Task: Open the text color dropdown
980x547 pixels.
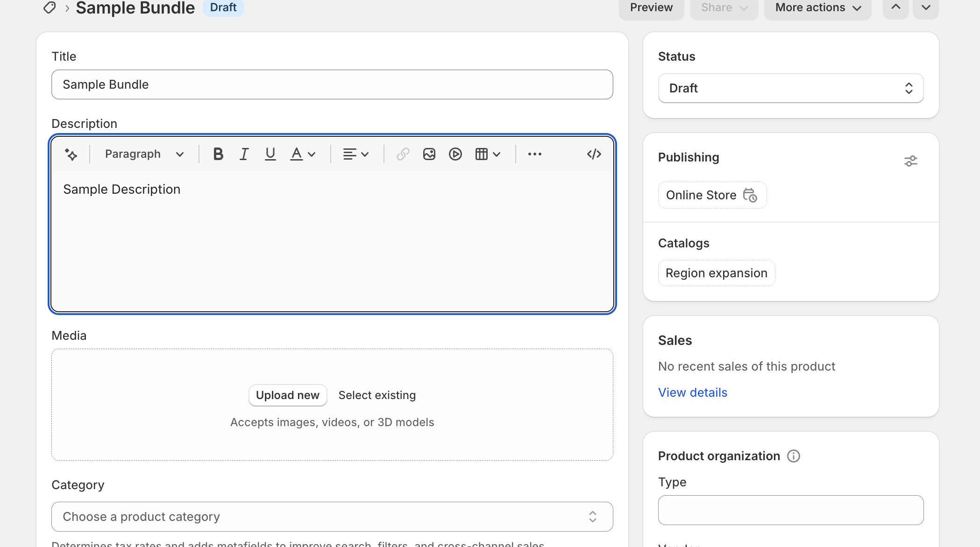Action: pos(303,154)
